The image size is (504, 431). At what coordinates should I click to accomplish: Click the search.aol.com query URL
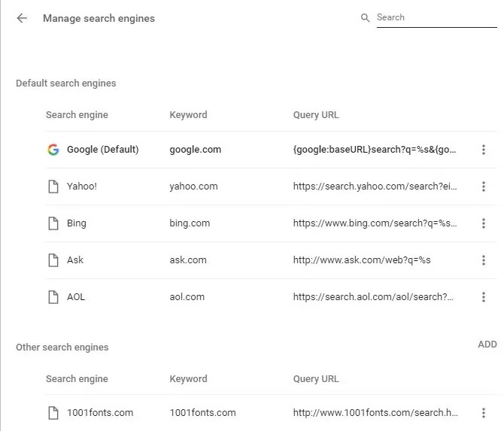pos(373,297)
